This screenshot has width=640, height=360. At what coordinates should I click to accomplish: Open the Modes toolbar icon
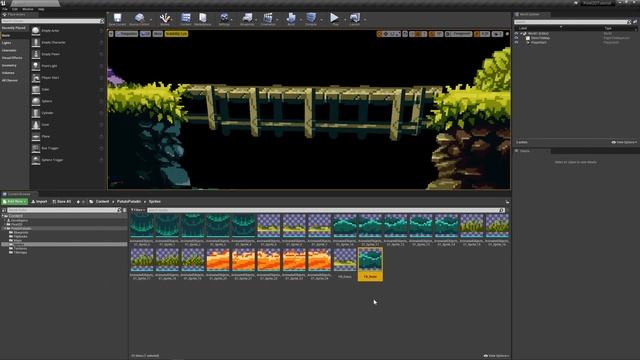[165, 19]
